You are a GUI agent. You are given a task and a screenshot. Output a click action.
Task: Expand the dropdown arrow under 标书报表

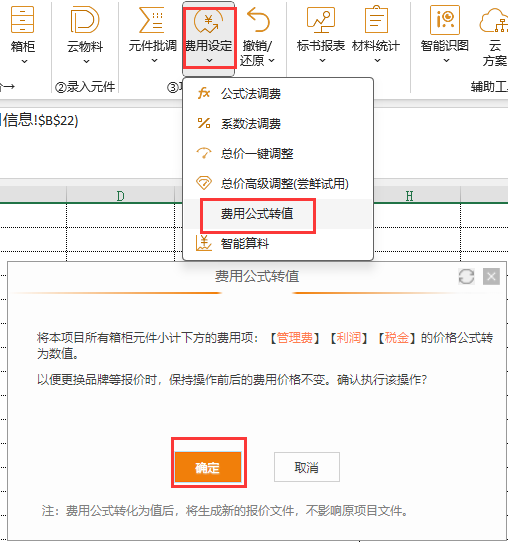322,60
